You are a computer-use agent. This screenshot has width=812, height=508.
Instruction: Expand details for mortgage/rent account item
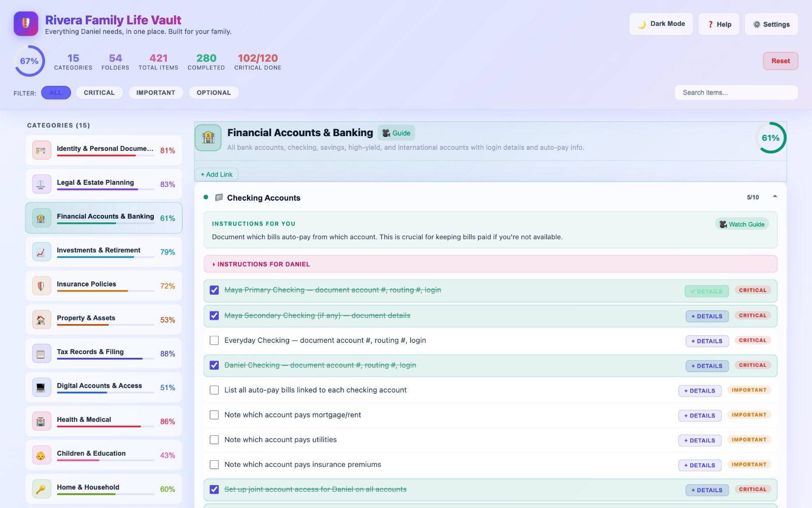(x=700, y=416)
